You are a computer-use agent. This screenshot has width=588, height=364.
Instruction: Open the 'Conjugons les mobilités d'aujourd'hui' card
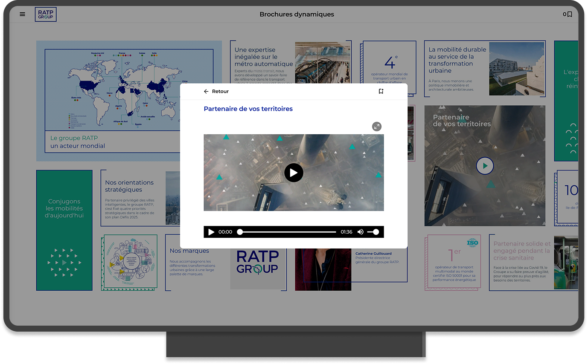(64, 230)
